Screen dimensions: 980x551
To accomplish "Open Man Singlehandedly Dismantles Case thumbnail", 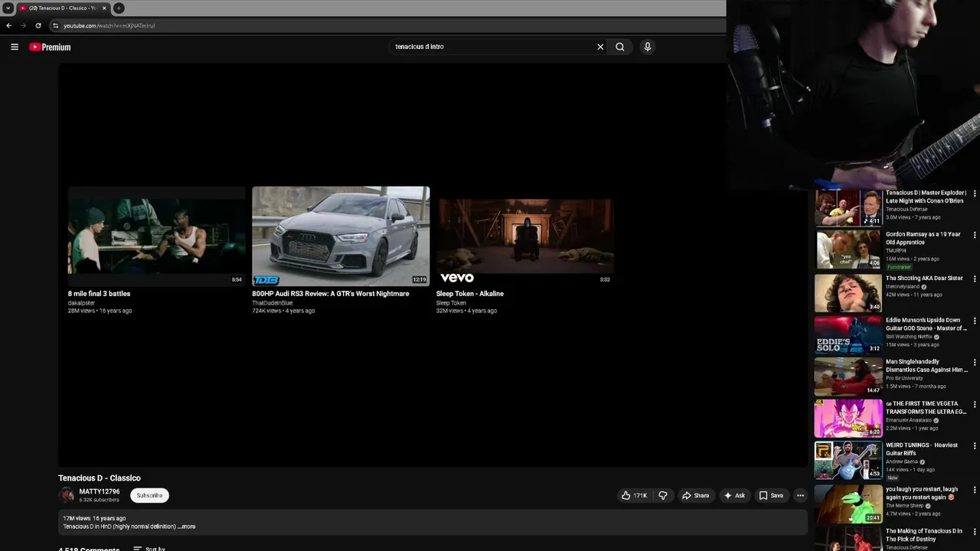I will [x=848, y=377].
